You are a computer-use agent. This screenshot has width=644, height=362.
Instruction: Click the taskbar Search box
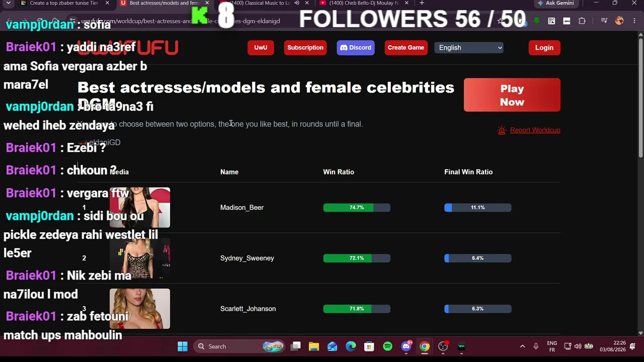238,346
